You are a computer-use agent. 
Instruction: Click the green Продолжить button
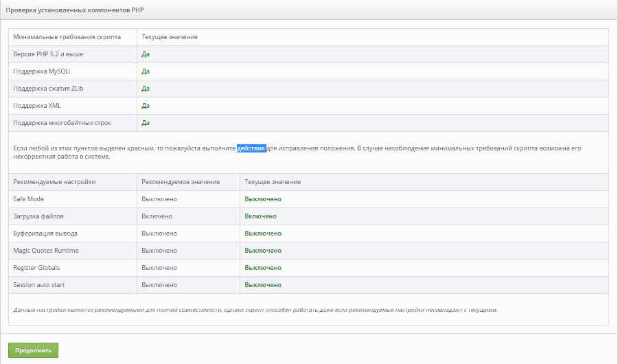(x=34, y=350)
